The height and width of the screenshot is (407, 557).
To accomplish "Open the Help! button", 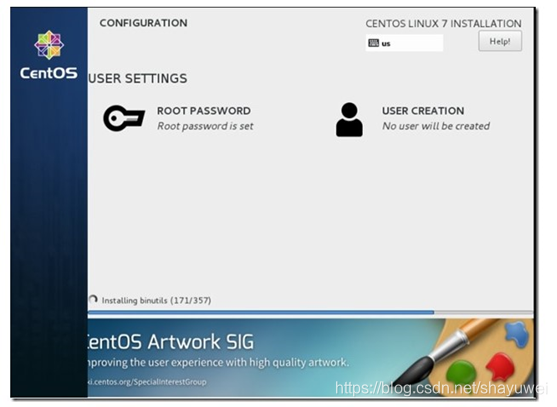I will [500, 41].
